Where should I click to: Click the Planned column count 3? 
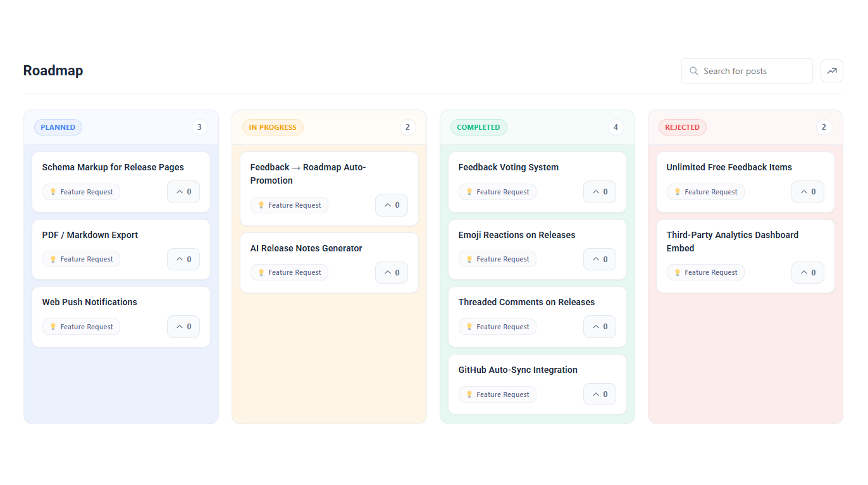[199, 127]
